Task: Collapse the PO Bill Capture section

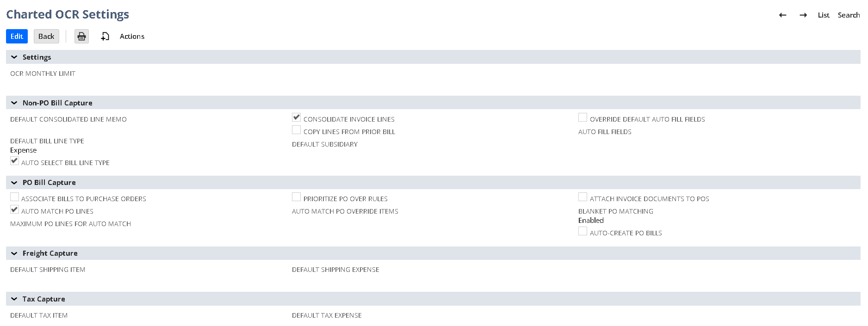Action: (x=14, y=183)
